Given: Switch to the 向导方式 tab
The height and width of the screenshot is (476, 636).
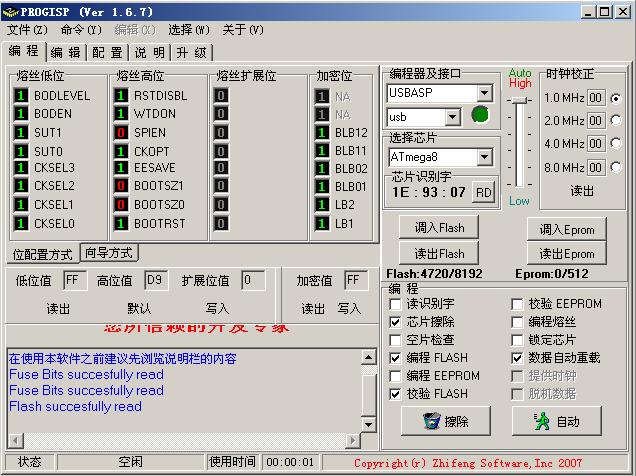Looking at the screenshot, I should click(109, 253).
